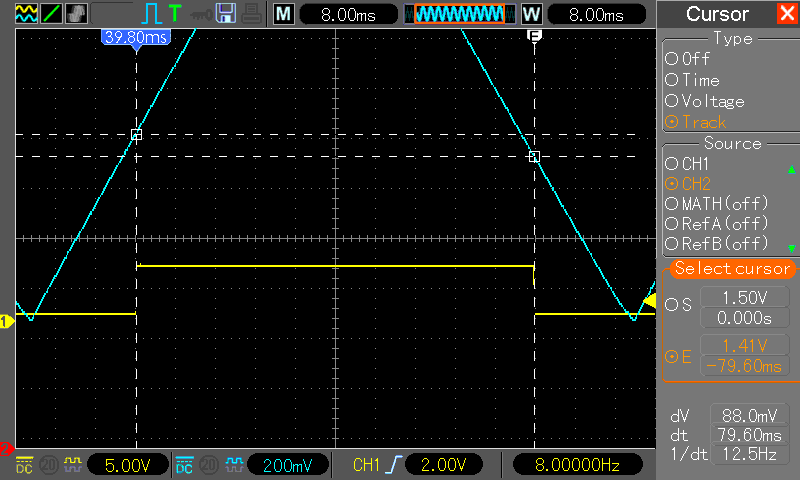This screenshot has height=480, width=800.
Task: Choose CH2 as cursor source
Action: click(x=688, y=184)
